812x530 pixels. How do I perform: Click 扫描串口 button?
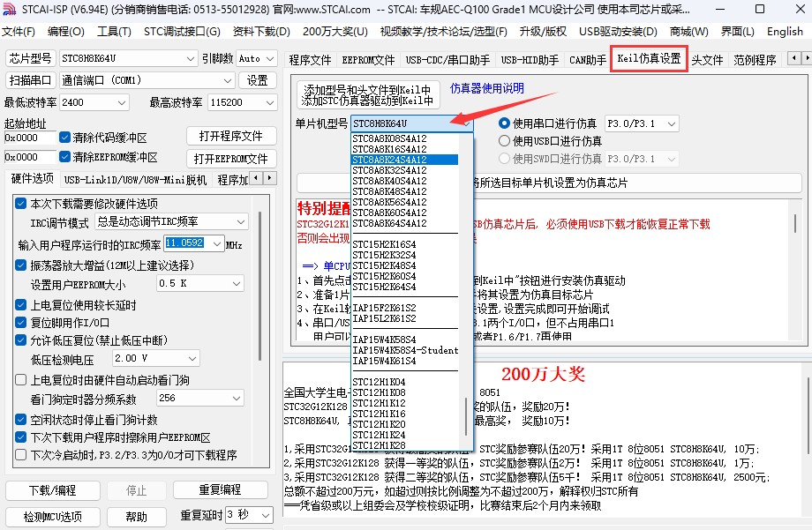click(31, 80)
